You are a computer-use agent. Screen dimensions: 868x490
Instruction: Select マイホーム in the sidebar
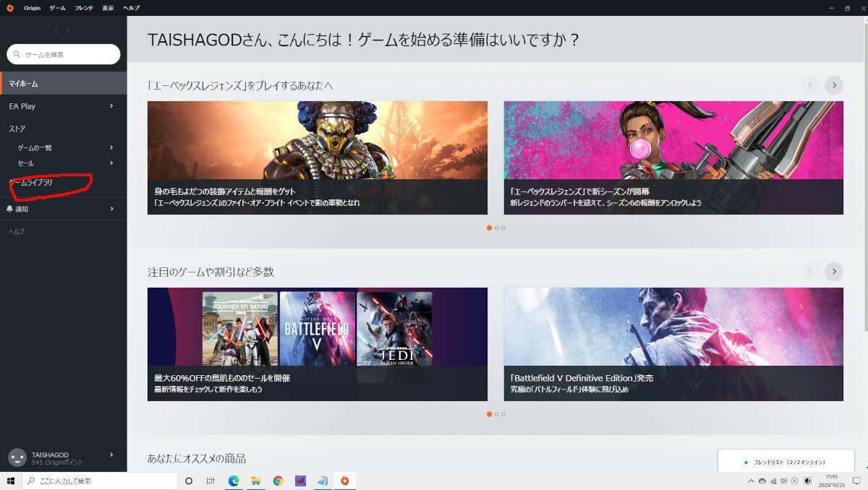pos(64,84)
